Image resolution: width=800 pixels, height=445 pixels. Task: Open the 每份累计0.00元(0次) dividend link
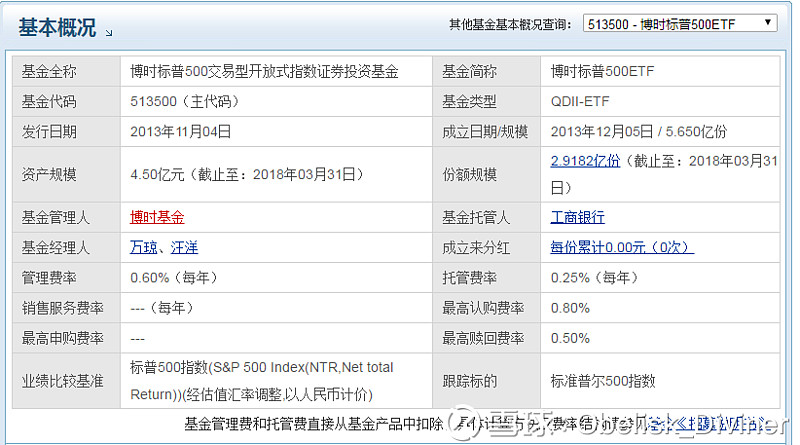(x=622, y=248)
